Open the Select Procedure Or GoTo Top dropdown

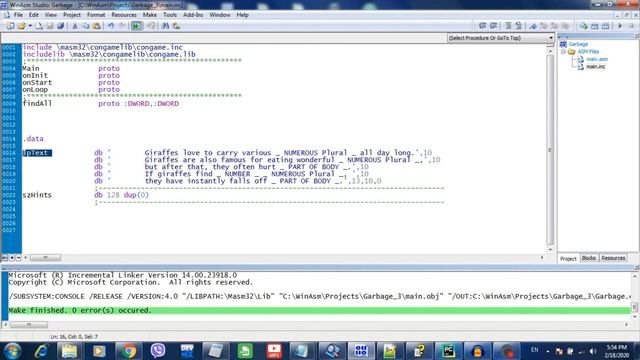coord(501,38)
